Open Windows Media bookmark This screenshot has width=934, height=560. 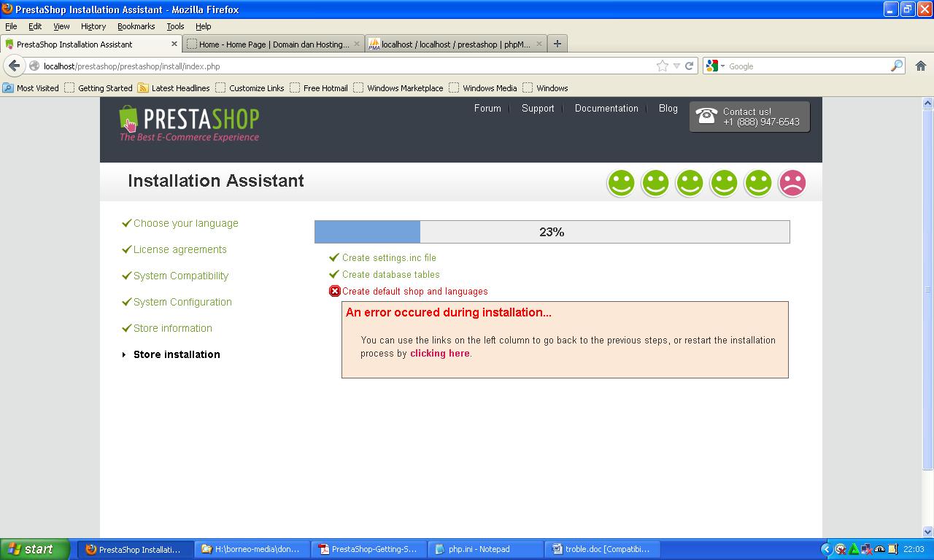(x=483, y=88)
